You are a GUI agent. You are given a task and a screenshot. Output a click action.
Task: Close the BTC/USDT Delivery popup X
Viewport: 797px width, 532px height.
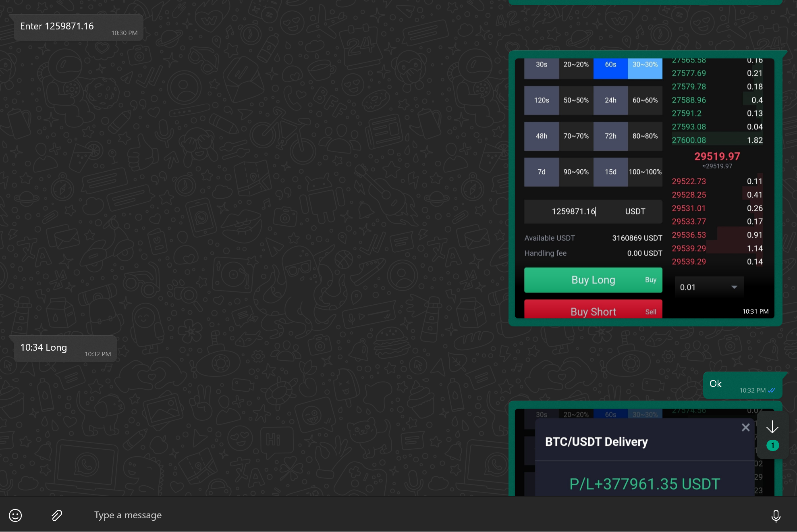coord(745,427)
